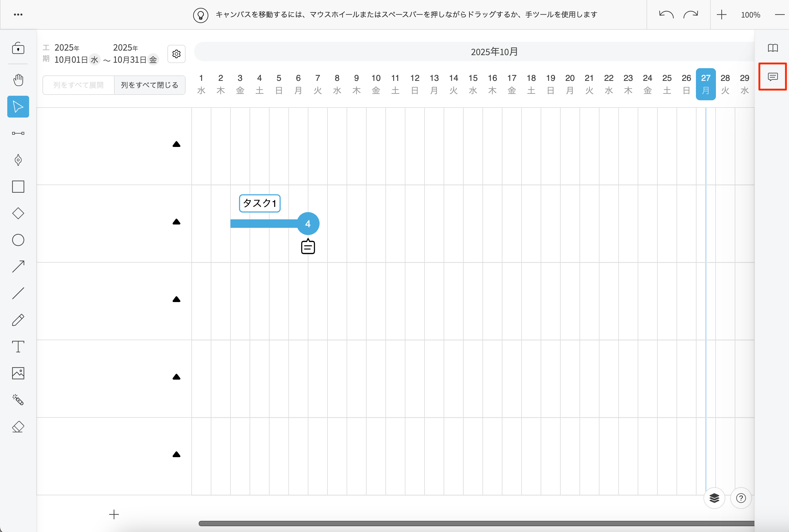Screen dimensions: 789x532
Task: Choose the pencil drawing tool
Action: [18, 320]
